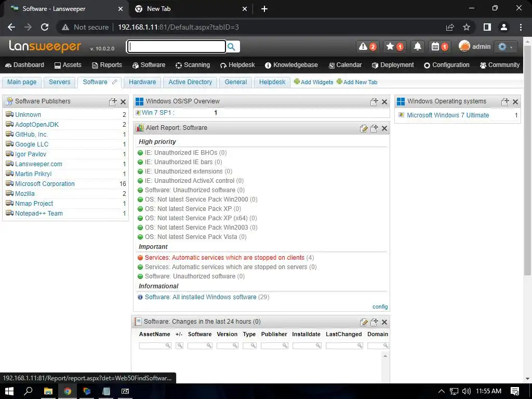Screen dimensions: 532x399
Task: Open All installed Windows software report
Action: (x=201, y=297)
